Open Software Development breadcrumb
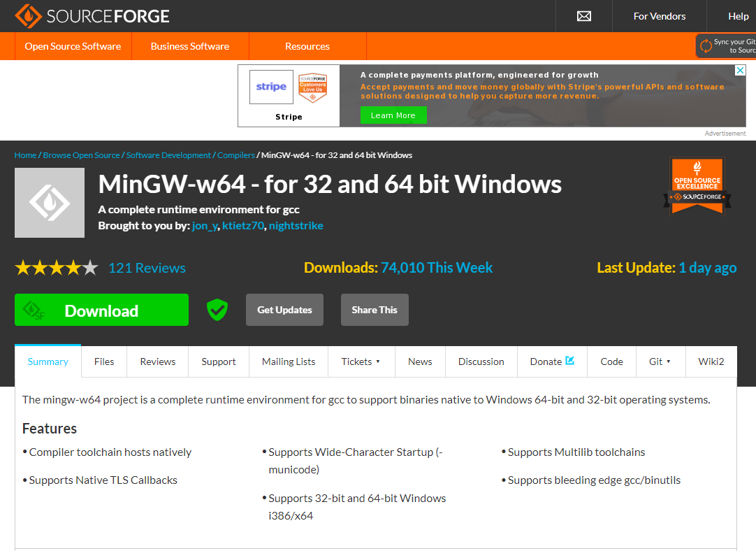 pyautogui.click(x=168, y=155)
